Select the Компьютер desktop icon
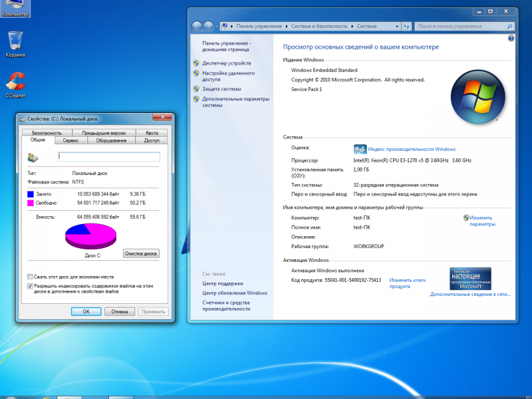This screenshot has height=399, width=532. point(15,9)
